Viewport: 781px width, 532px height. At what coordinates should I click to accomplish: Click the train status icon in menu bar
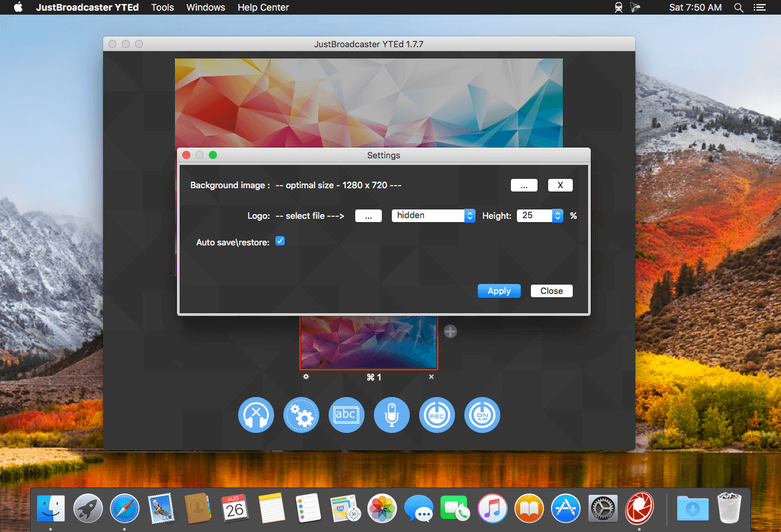pyautogui.click(x=619, y=7)
